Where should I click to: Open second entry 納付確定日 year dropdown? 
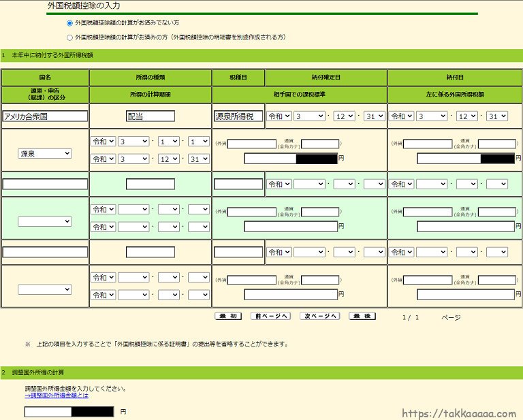(x=309, y=184)
